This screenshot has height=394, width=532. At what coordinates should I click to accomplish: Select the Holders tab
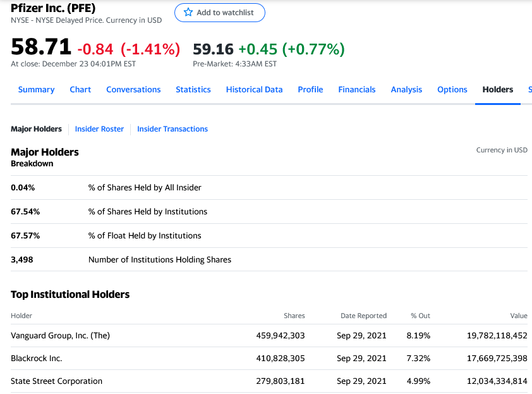point(498,90)
